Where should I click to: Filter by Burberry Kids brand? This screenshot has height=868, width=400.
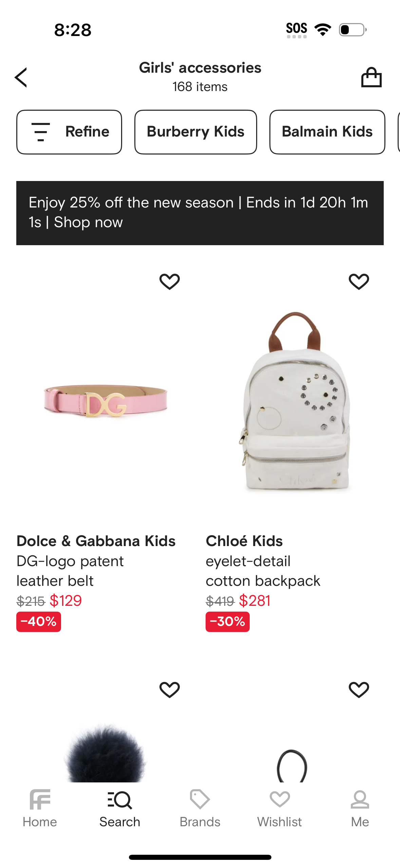click(195, 132)
